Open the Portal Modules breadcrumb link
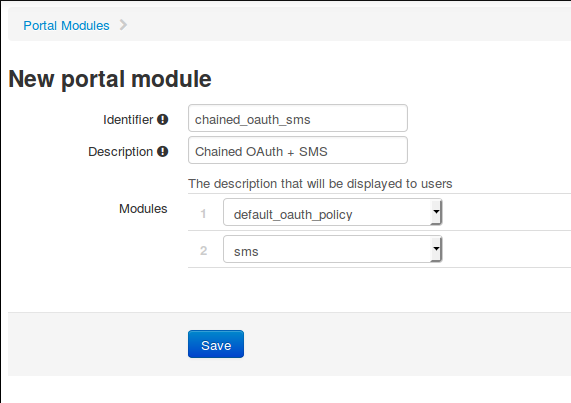Viewport: 571px width, 403px height. pos(66,25)
